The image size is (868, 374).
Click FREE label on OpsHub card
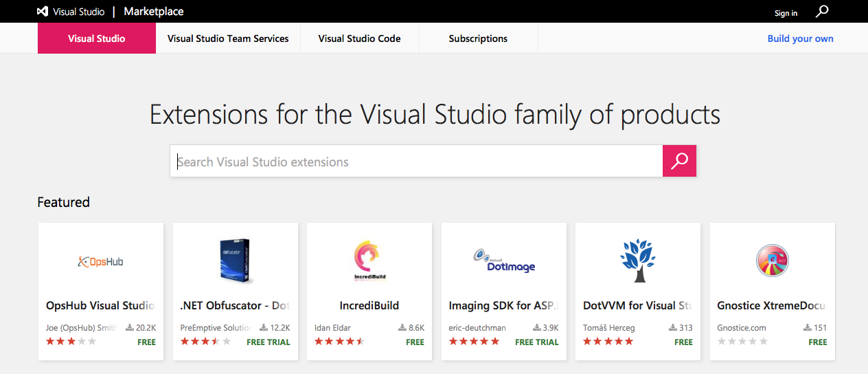point(147,342)
